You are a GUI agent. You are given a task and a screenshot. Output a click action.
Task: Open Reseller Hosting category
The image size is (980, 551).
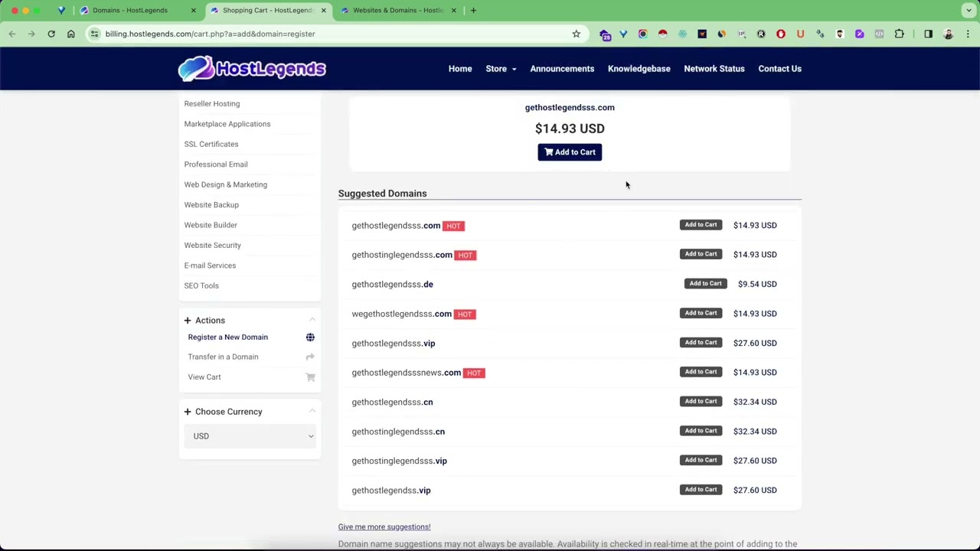pos(212,103)
